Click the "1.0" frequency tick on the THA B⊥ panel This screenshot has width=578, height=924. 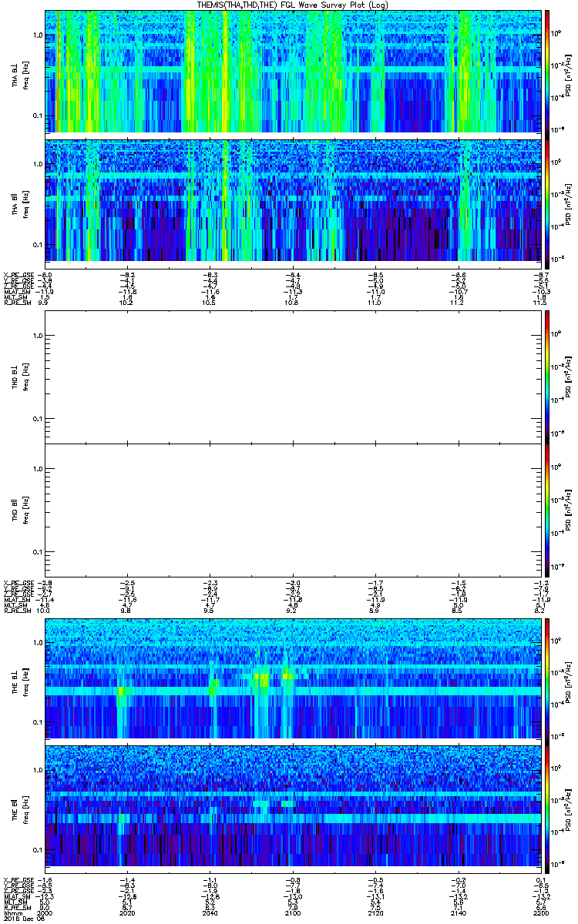pos(37,35)
